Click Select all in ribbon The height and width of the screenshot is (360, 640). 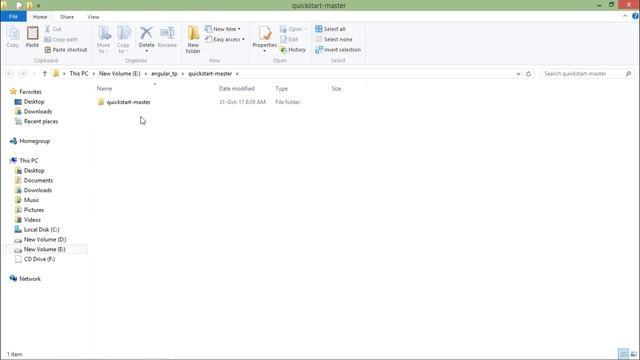tap(331, 29)
